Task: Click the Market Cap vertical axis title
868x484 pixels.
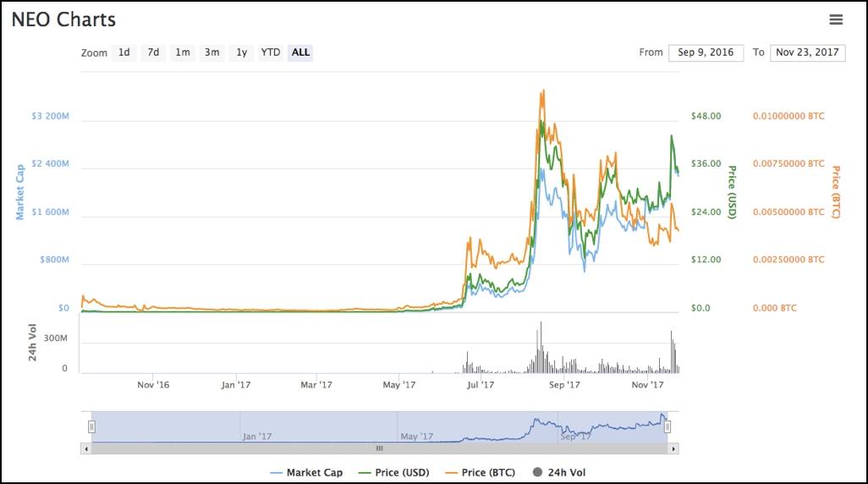Action: [20, 192]
